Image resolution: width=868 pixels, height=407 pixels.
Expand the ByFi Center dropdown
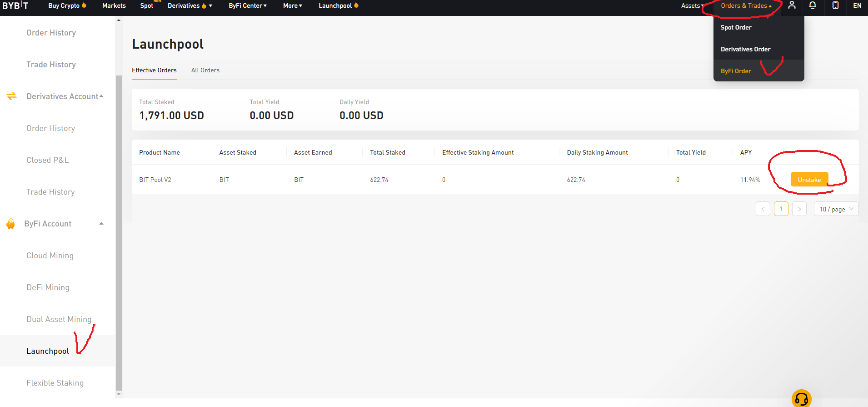(x=248, y=5)
